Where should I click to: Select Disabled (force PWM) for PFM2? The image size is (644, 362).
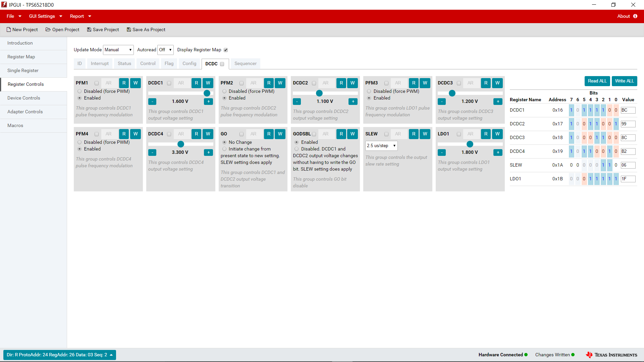pos(224,91)
